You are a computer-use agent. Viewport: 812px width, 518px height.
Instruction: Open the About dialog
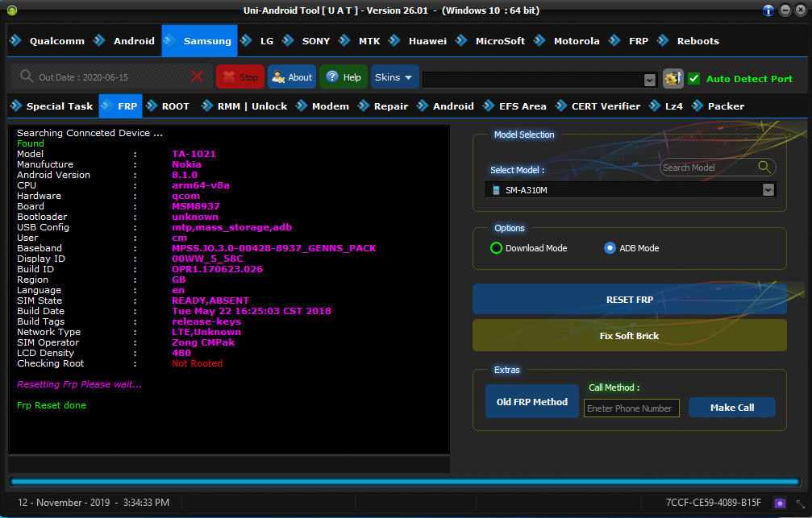291,77
